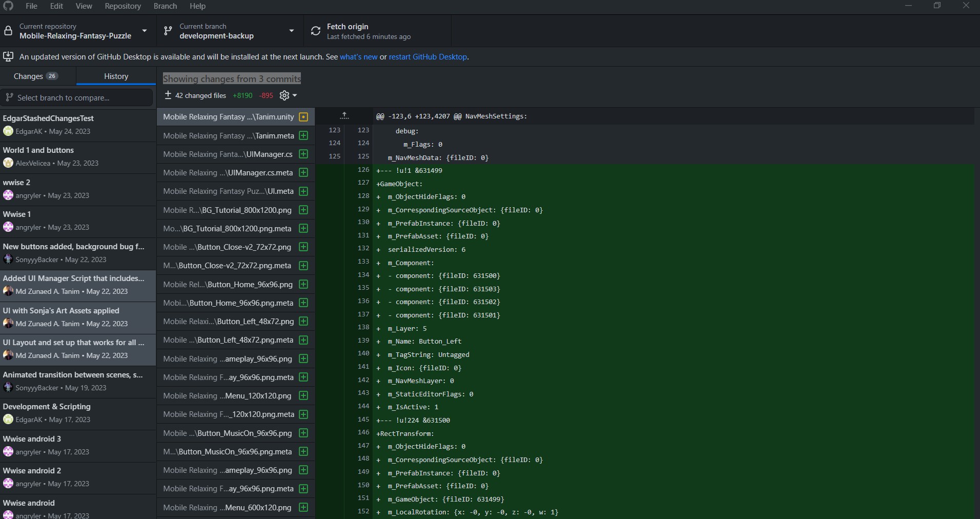The width and height of the screenshot is (980, 519).
Task: Click added icon beside BG_Tutorial_800x1200.png.meta
Action: 303,228
